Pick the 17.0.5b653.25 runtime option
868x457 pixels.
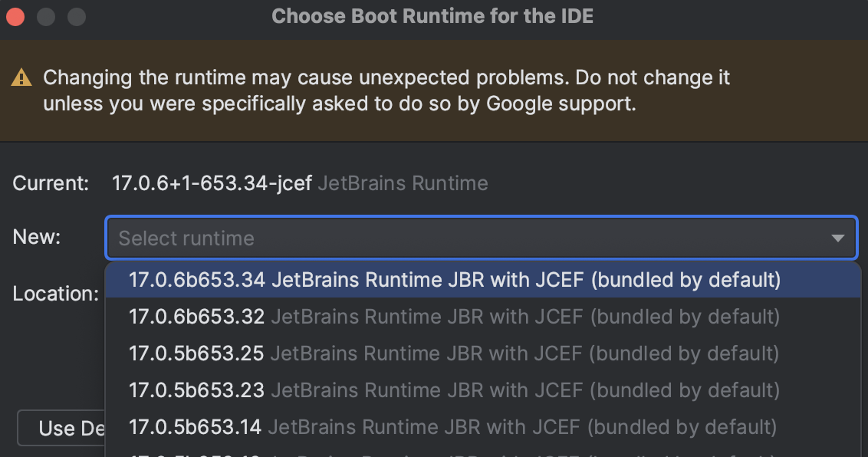(x=483, y=353)
